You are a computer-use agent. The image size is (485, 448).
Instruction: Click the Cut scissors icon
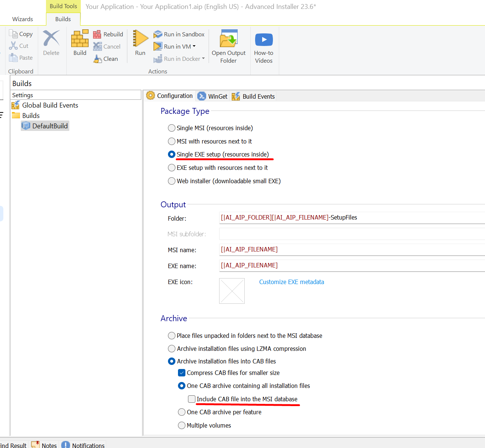[x=13, y=46]
